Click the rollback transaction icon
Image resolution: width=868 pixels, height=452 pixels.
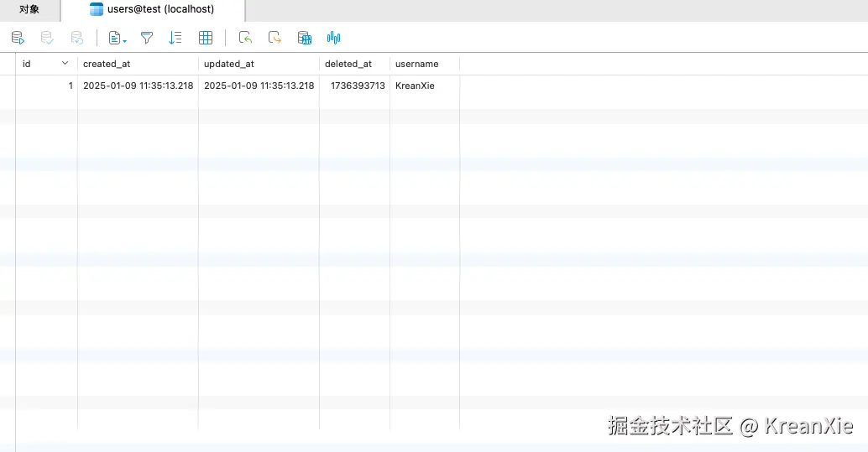pyautogui.click(x=76, y=38)
